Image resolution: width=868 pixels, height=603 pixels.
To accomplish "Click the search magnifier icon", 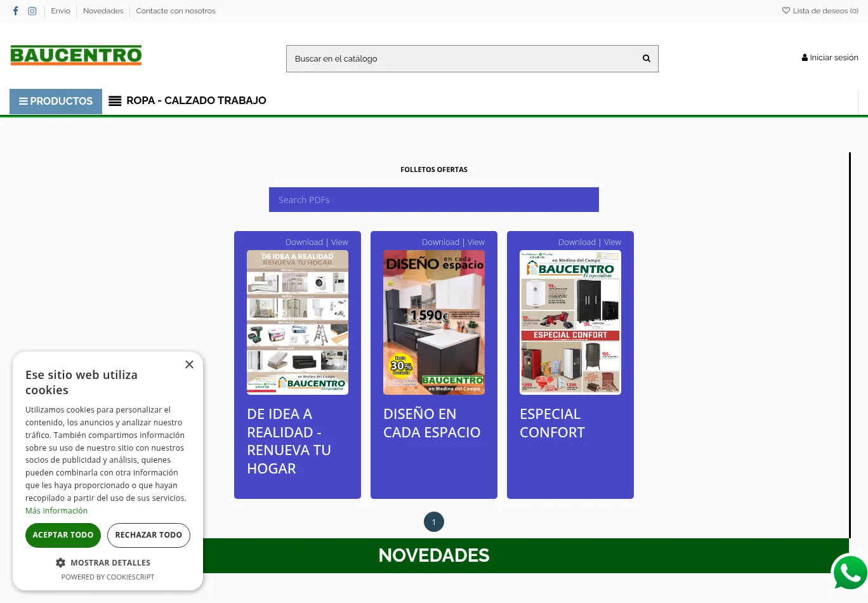I will click(x=646, y=58).
